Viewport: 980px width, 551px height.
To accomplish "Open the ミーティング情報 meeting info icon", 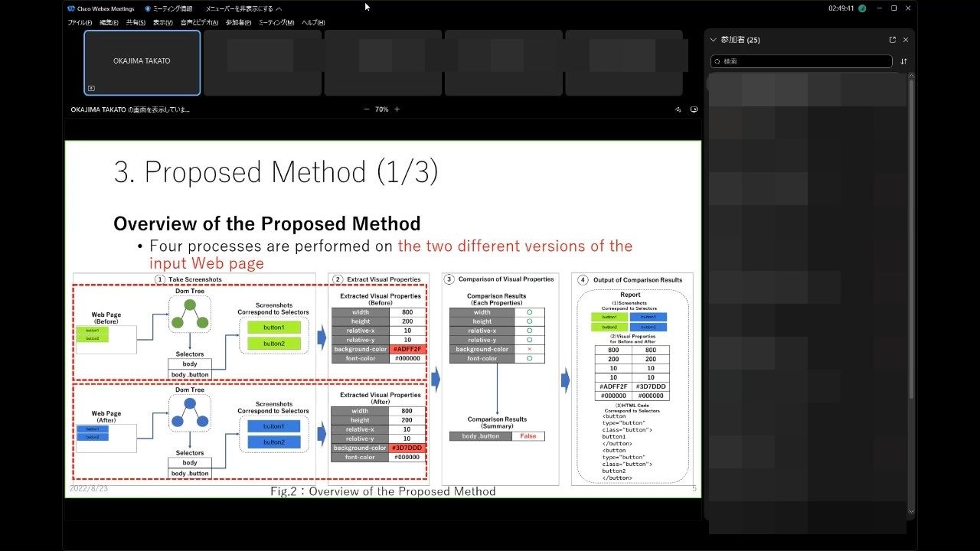I will click(148, 8).
